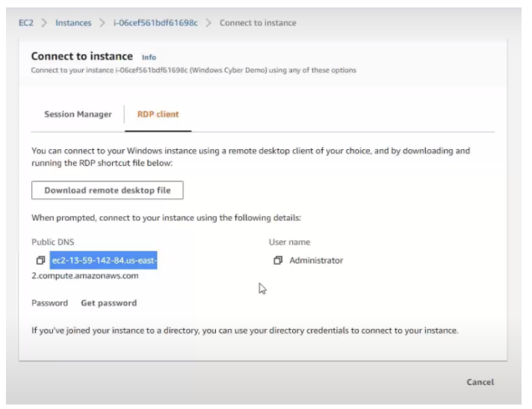532x409 pixels.
Task: Click the breadcrumb chevron after Instances
Action: [x=102, y=22]
